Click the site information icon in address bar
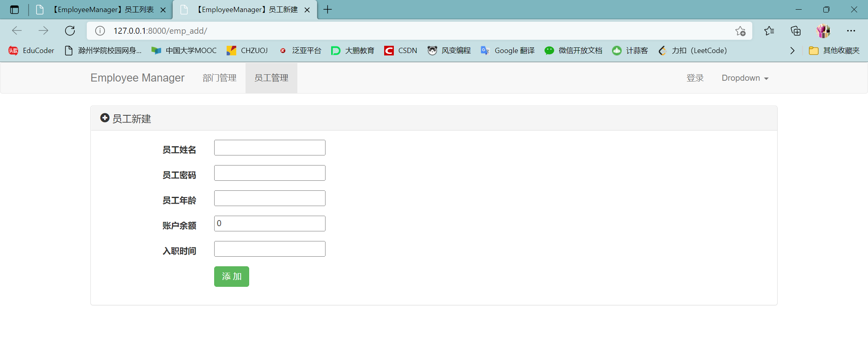Viewport: 868px width, 337px height. (x=100, y=31)
